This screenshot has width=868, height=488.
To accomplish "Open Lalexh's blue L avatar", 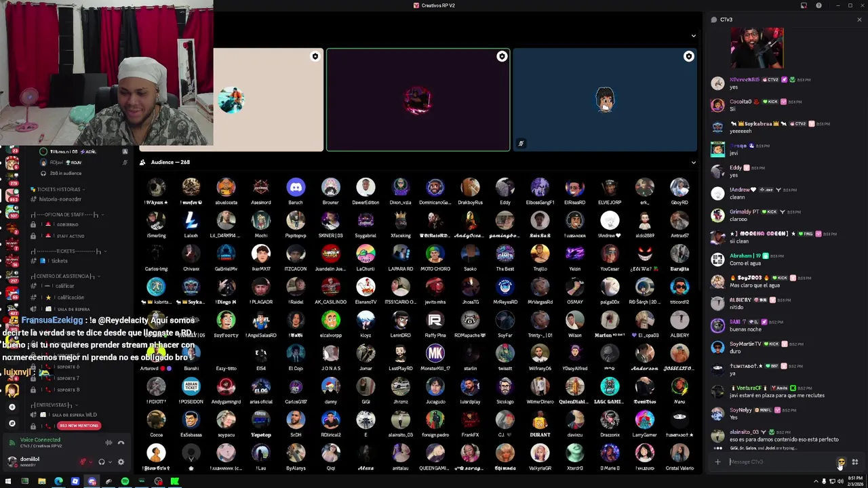I will 191,220.
